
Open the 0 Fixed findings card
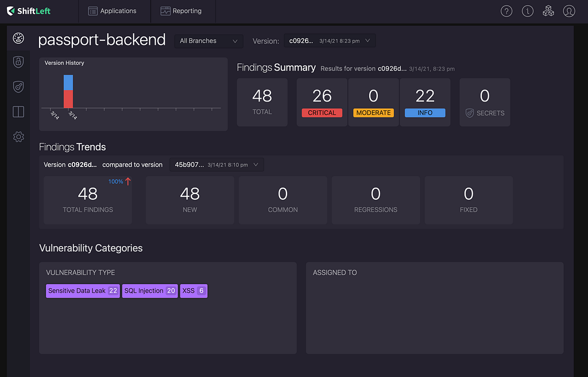tap(469, 200)
